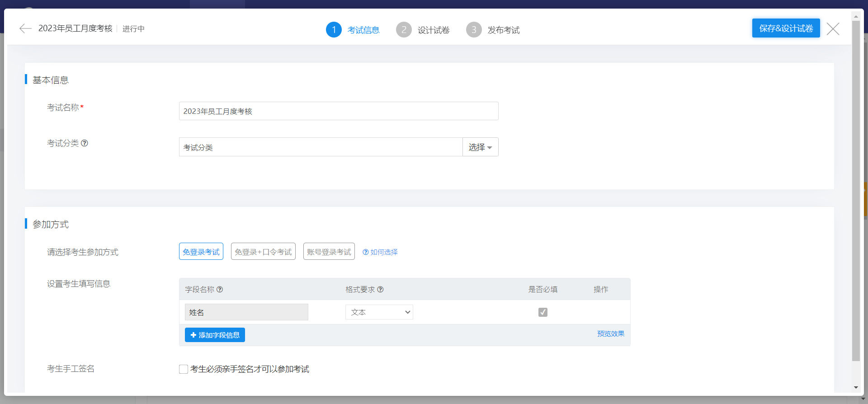Select 免登录考试 participation option
This screenshot has width=868, height=404.
201,252
